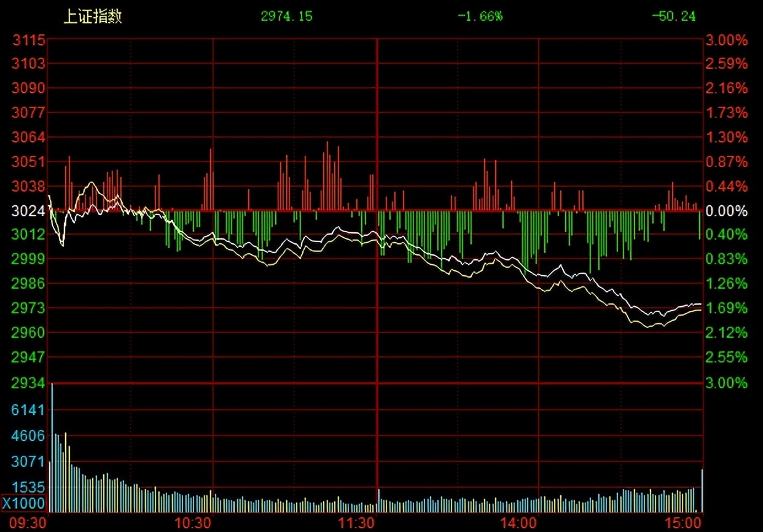
Task: Click the 0.00% baseline label on right axis
Action: click(727, 211)
